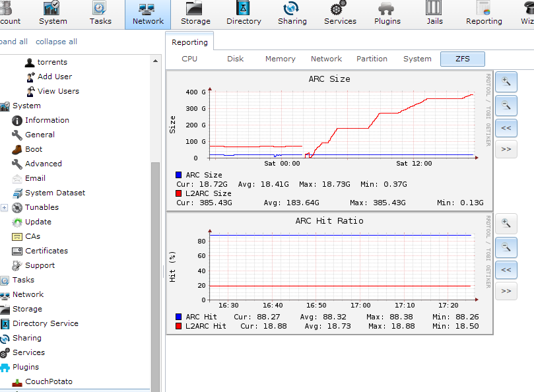This screenshot has height=392, width=534.
Task: Zoom out on ARC Hit Ratio graph
Action: pyautogui.click(x=506, y=247)
